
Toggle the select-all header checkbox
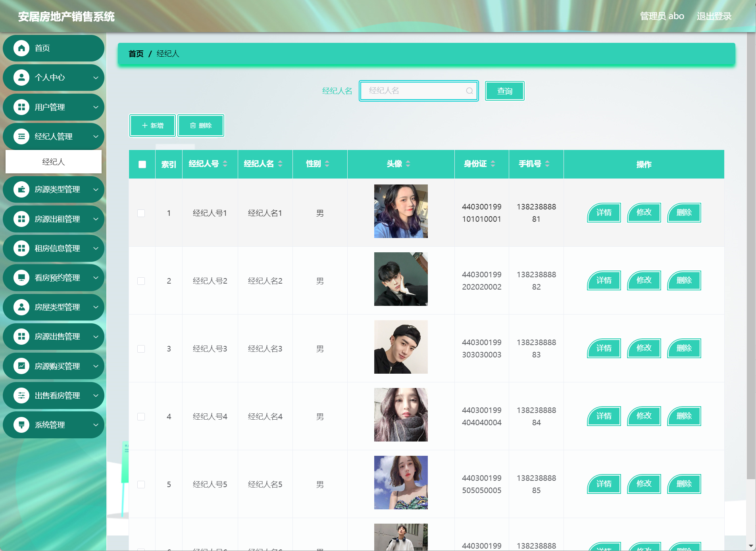point(142,164)
